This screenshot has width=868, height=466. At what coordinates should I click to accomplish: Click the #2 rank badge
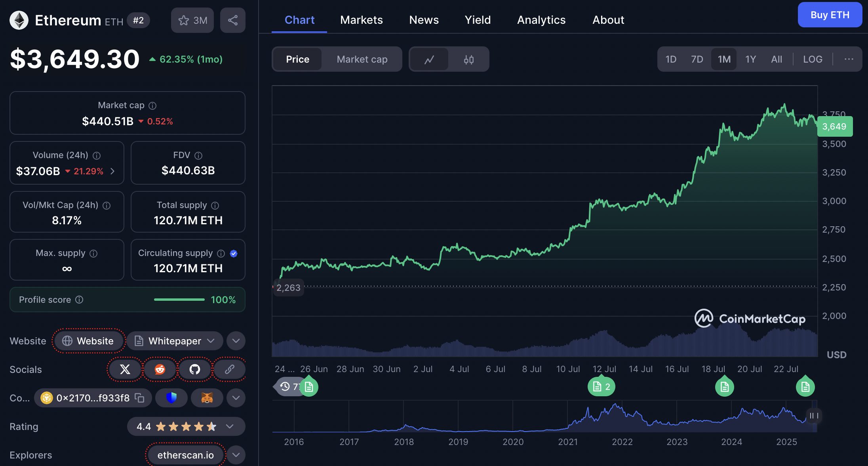click(x=138, y=20)
